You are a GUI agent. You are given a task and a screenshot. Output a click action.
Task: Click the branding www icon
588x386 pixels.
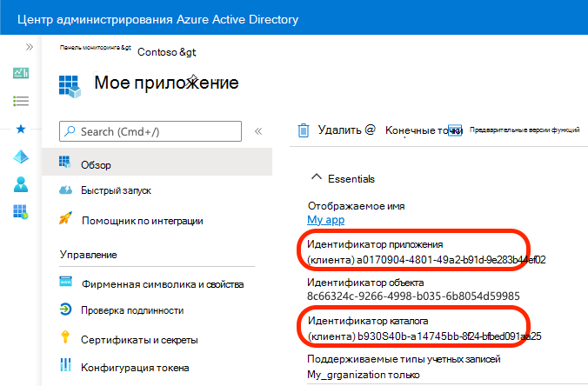65,281
